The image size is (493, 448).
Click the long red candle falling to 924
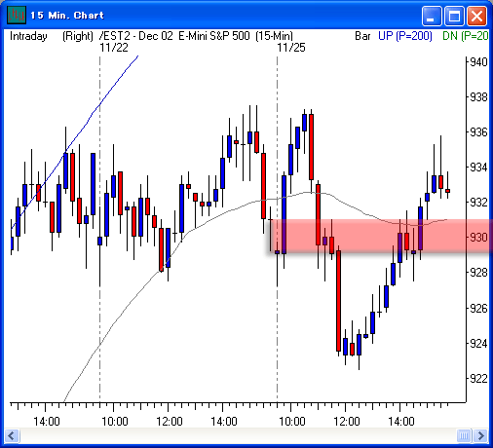(338, 301)
